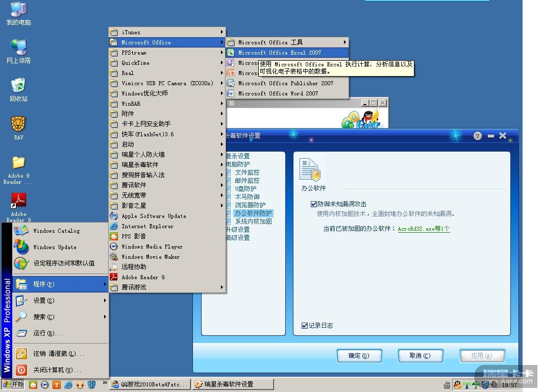This screenshot has width=543, height=392.
Task: Expand Microsoft Office 工具 submenu
Action: pos(287,42)
